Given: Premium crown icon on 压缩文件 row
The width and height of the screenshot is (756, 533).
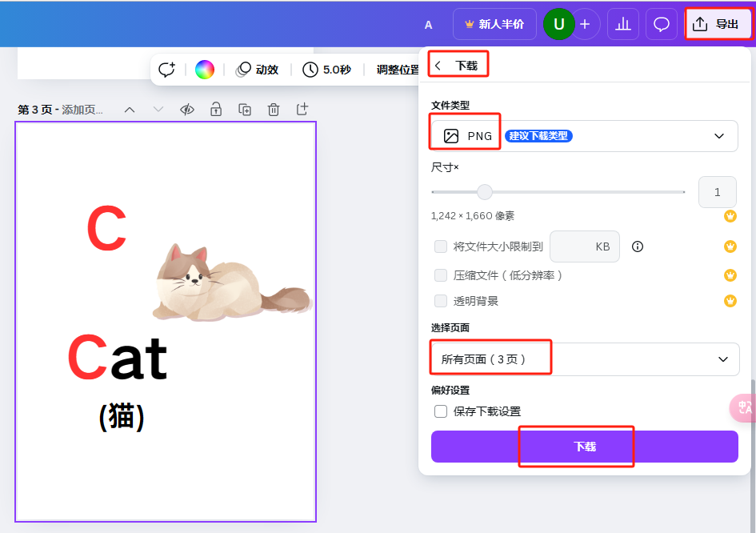Looking at the screenshot, I should pos(730,275).
